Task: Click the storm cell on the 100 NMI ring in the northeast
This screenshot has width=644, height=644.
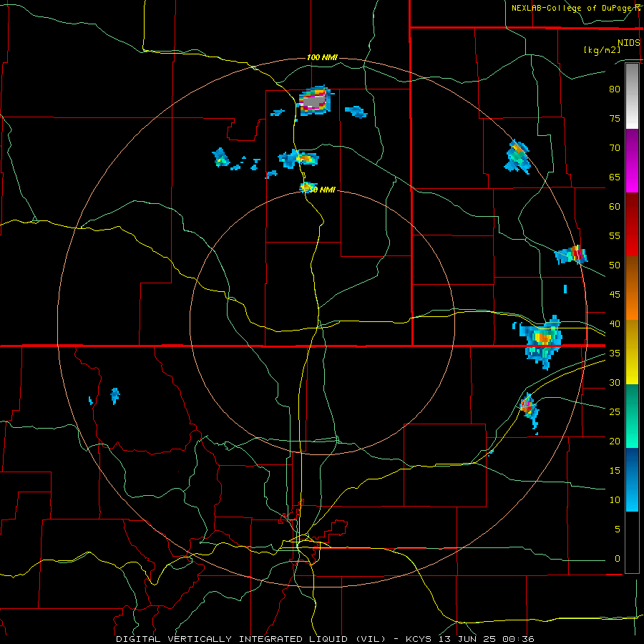Action: [517, 157]
